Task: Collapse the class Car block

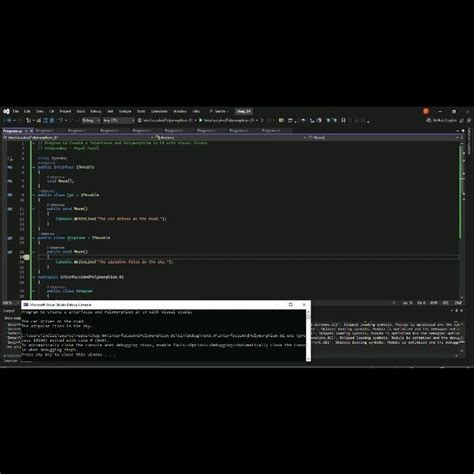Action: 34,195
